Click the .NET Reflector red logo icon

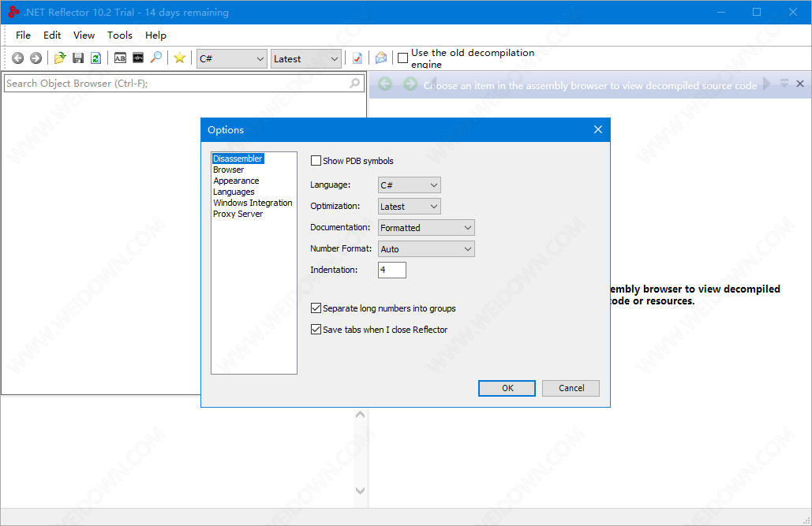click(13, 12)
